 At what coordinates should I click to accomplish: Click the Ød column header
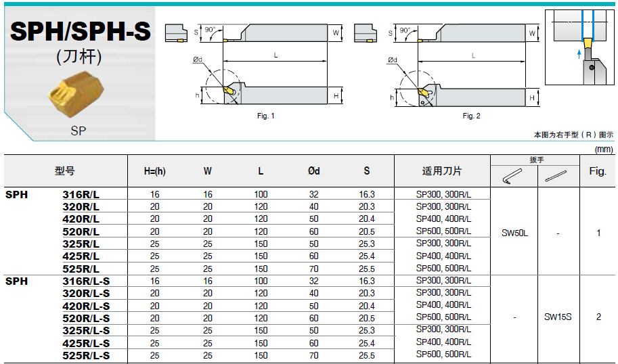tap(313, 171)
